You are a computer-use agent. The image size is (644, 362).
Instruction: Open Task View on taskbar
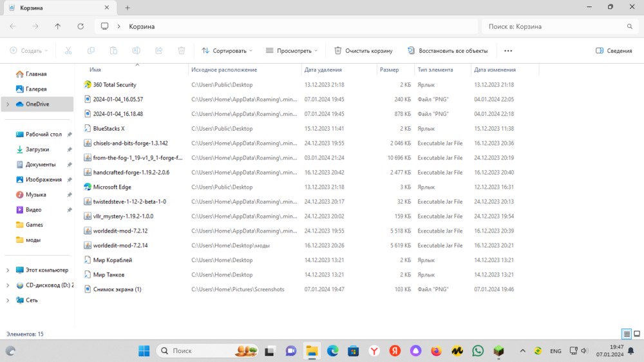coord(269,351)
